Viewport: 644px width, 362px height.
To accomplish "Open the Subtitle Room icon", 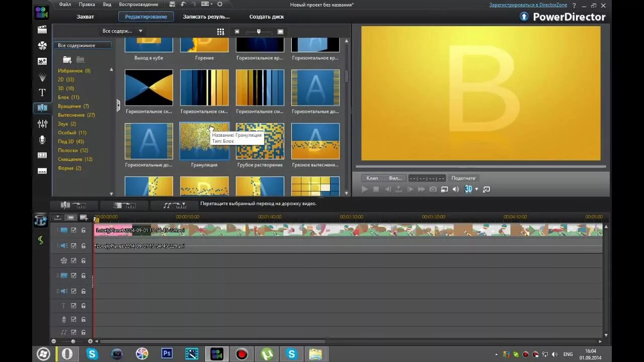I will [42, 171].
